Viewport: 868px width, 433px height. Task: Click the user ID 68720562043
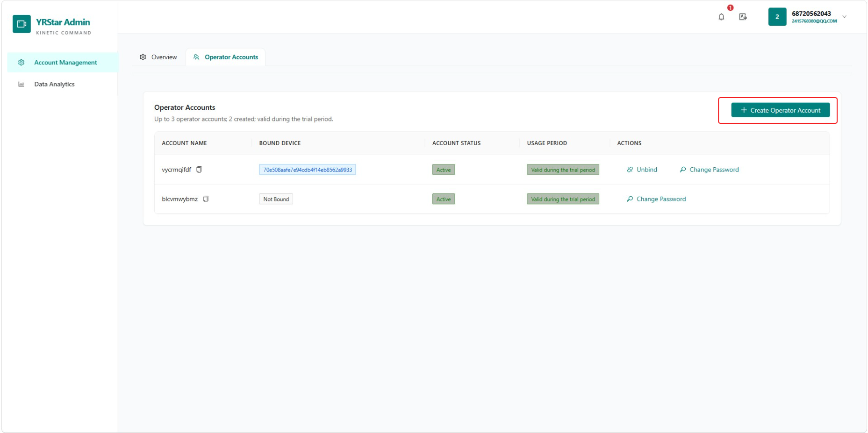[x=811, y=14]
